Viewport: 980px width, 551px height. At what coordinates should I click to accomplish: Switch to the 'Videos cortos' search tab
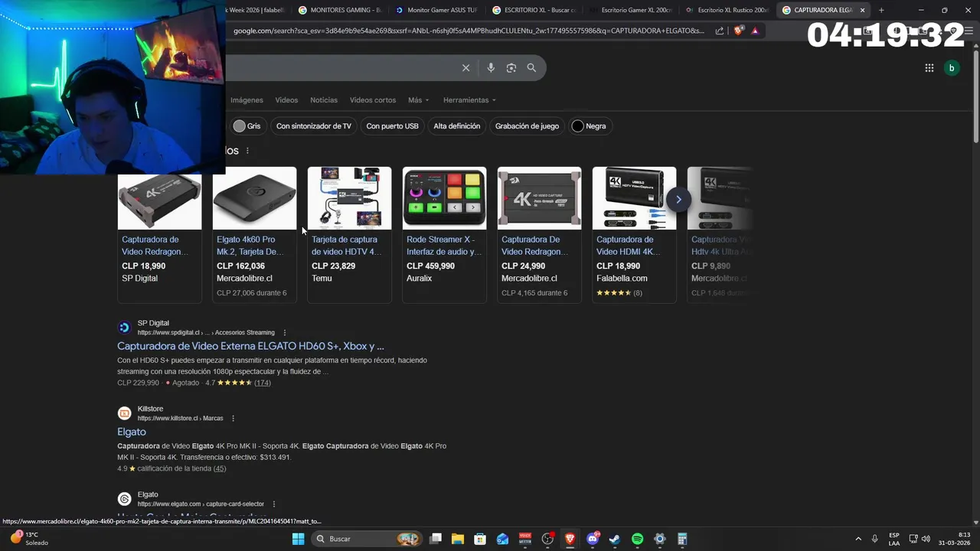(373, 100)
